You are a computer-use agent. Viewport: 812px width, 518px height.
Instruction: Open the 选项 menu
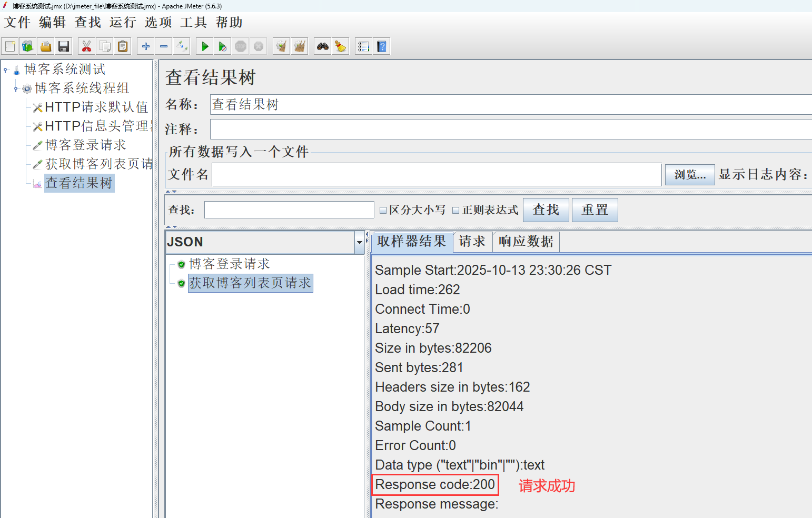pyautogui.click(x=159, y=23)
